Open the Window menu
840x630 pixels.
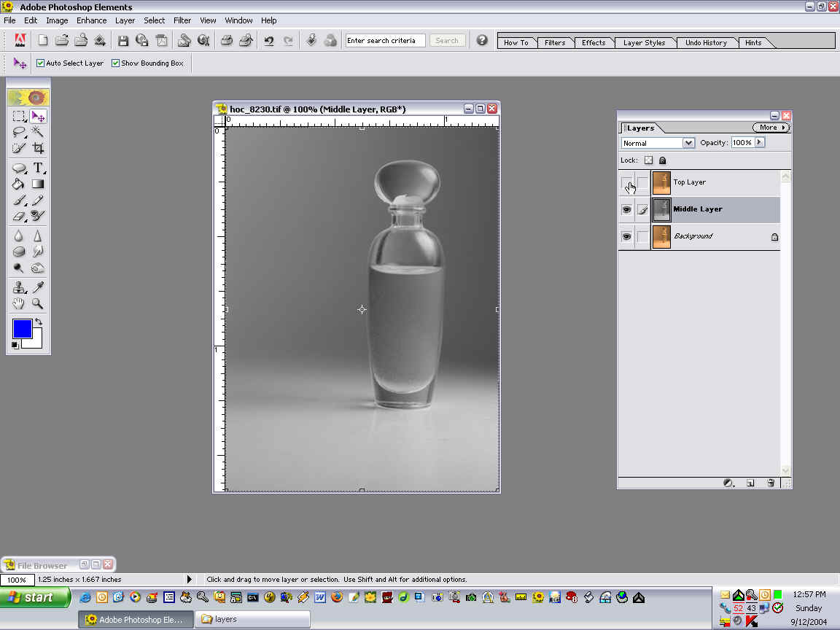click(x=238, y=20)
